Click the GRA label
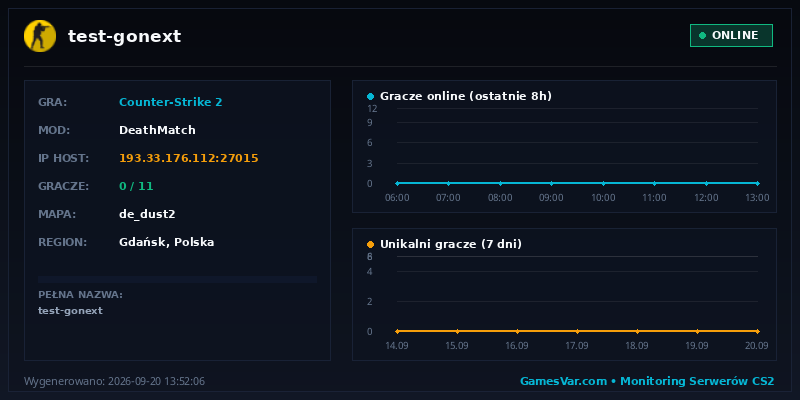This screenshot has width=800, height=400. (53, 102)
